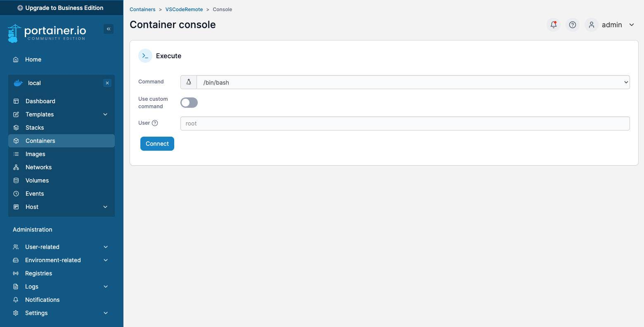Expand the Settings menu chevron

coord(105,313)
